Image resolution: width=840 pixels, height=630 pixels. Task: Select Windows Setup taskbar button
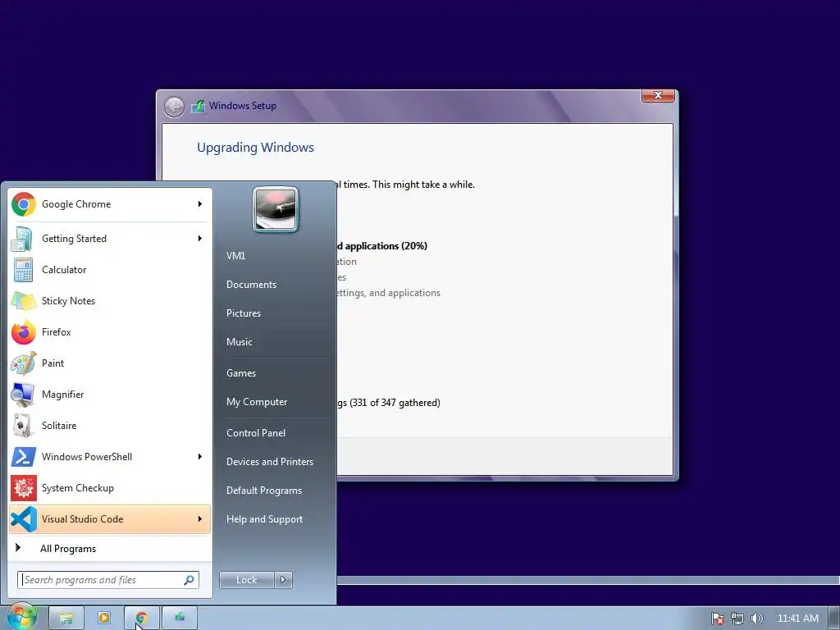click(x=180, y=619)
